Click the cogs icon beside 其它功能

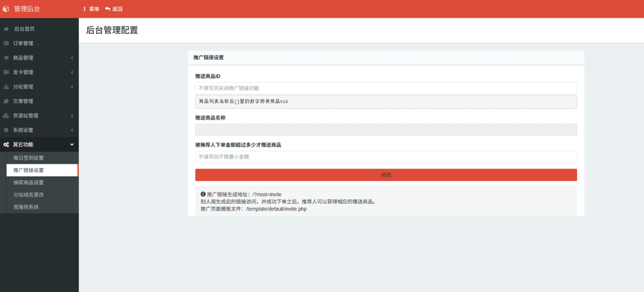[x=6, y=144]
